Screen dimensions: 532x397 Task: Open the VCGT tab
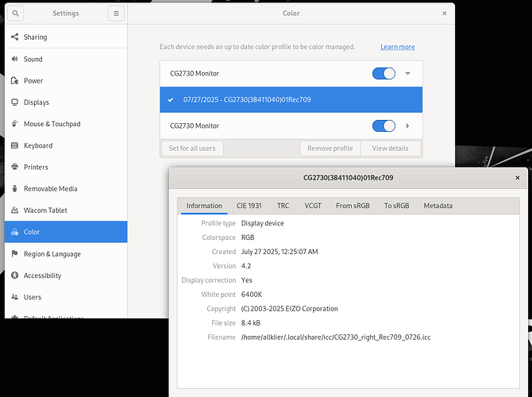click(x=313, y=206)
